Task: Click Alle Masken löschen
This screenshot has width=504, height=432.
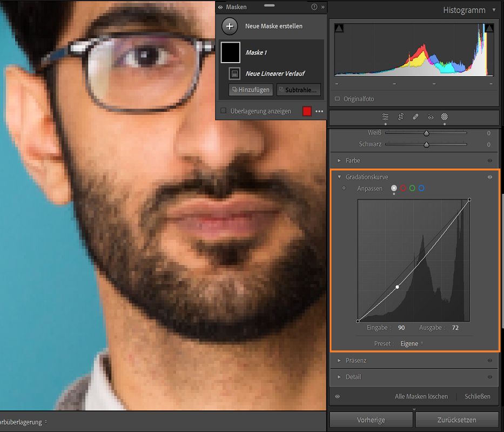Action: point(421,396)
